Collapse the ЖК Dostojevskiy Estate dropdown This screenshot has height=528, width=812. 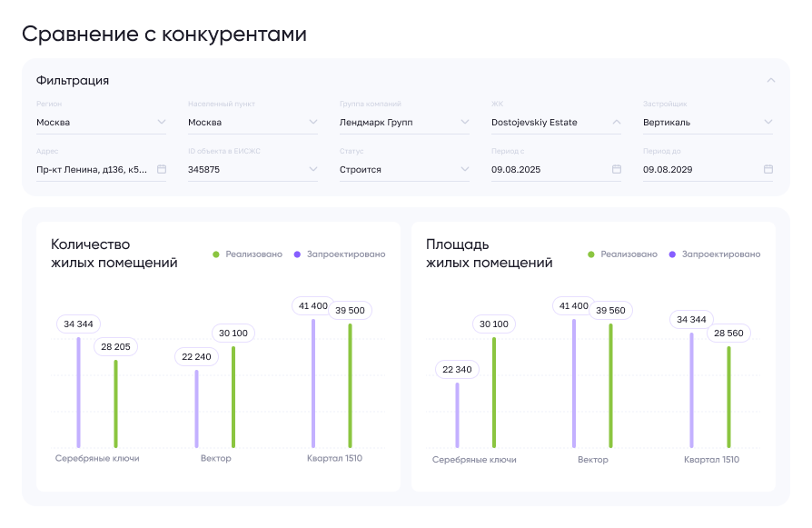point(556,123)
